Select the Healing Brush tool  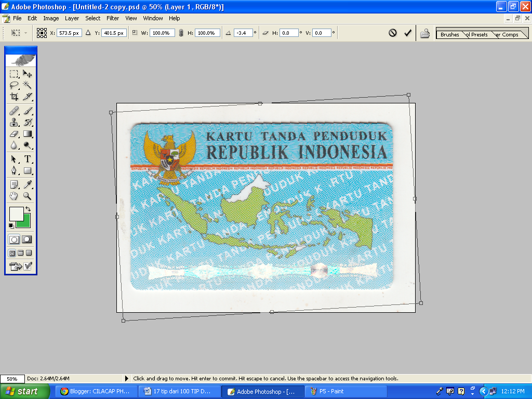[14, 111]
